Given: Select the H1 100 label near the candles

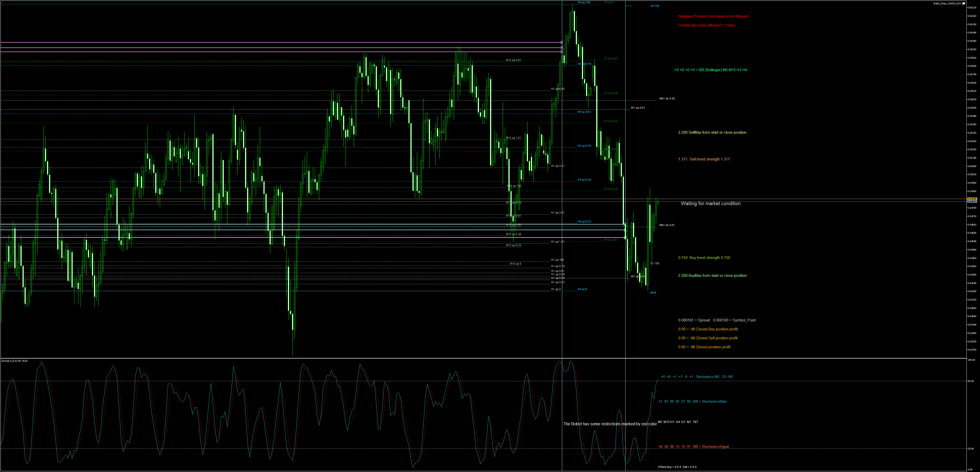Looking at the screenshot, I should tap(655, 263).
